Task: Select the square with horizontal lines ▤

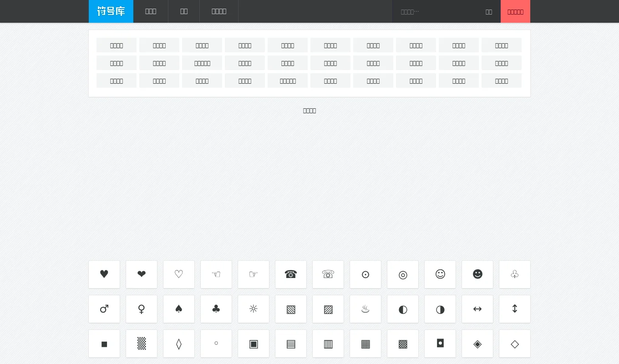Action: tap(291, 344)
